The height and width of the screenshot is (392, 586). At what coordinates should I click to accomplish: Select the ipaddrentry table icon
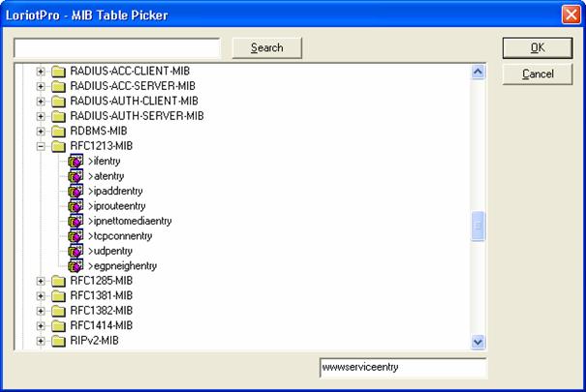click(77, 192)
